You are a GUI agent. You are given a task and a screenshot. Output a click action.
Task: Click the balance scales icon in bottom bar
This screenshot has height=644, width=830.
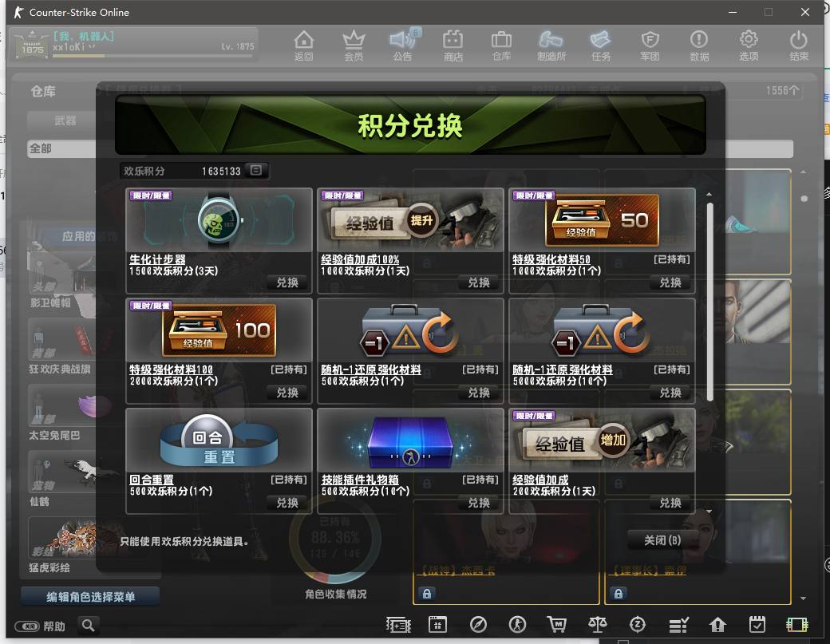pos(597,625)
